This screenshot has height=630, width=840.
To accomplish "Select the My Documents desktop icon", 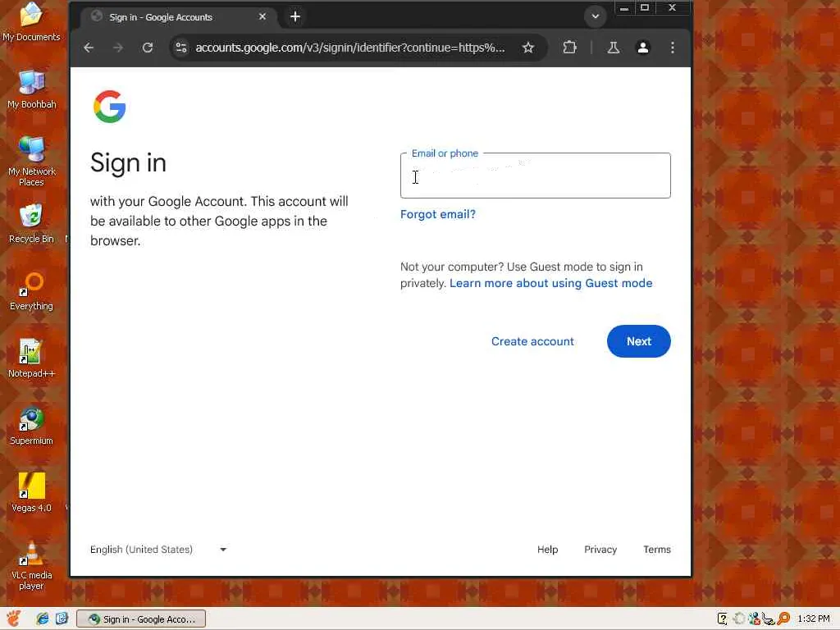I will pyautogui.click(x=31, y=22).
